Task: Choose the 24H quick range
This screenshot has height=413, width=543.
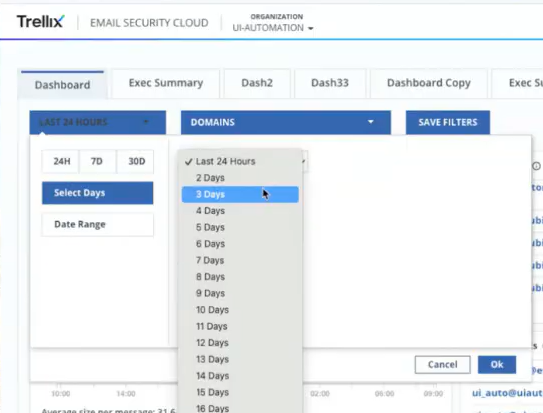Action: [x=62, y=161]
